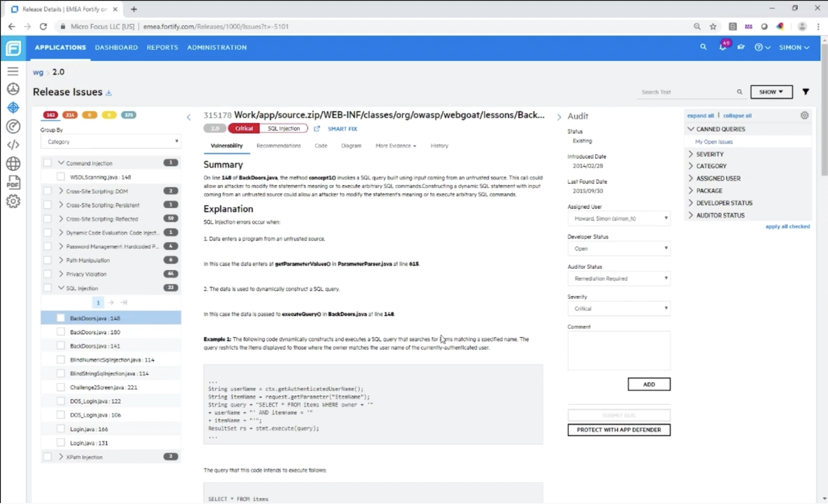Switch to the Recommendations tab
The height and width of the screenshot is (504, 828).
pos(278,146)
